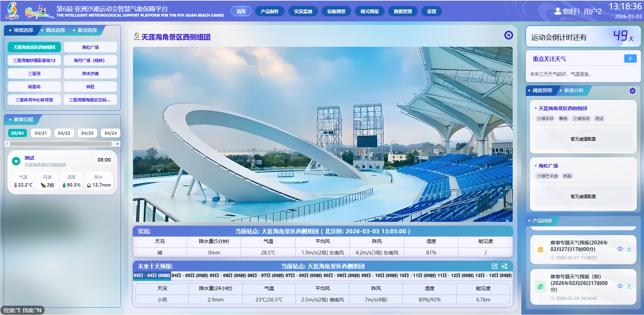This screenshot has width=644, height=315.
Task: Preview the 2026-02-26 forecast product via its eye icon
Action: pos(620,286)
